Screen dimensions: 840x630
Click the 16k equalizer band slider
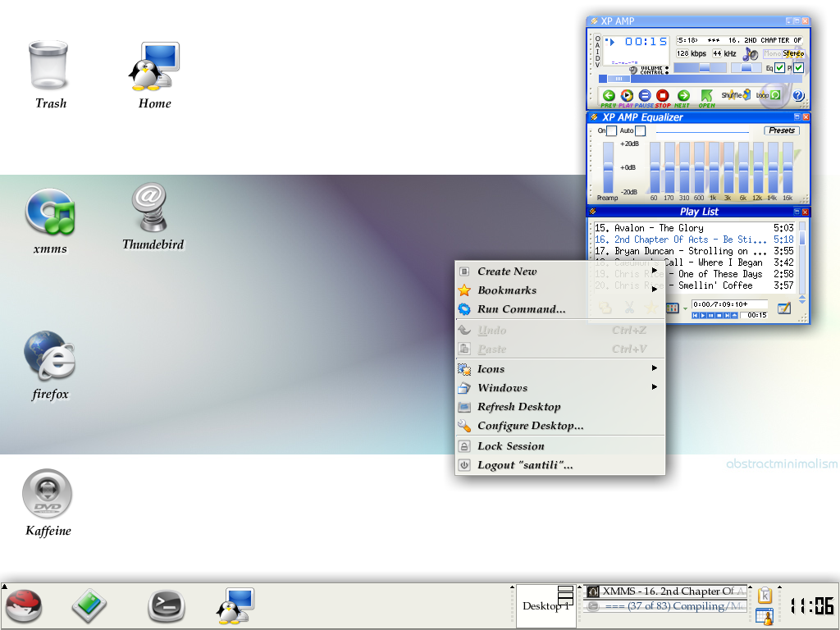787,167
